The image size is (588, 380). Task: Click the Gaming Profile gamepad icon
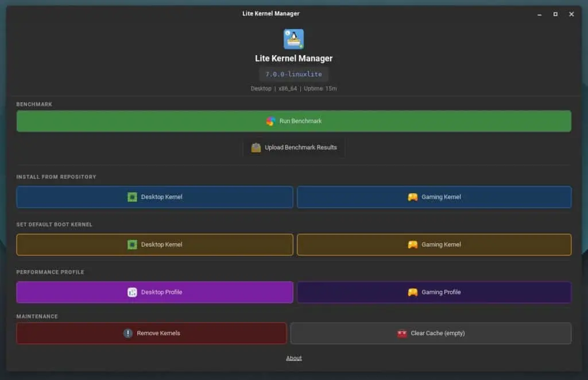pyautogui.click(x=412, y=292)
